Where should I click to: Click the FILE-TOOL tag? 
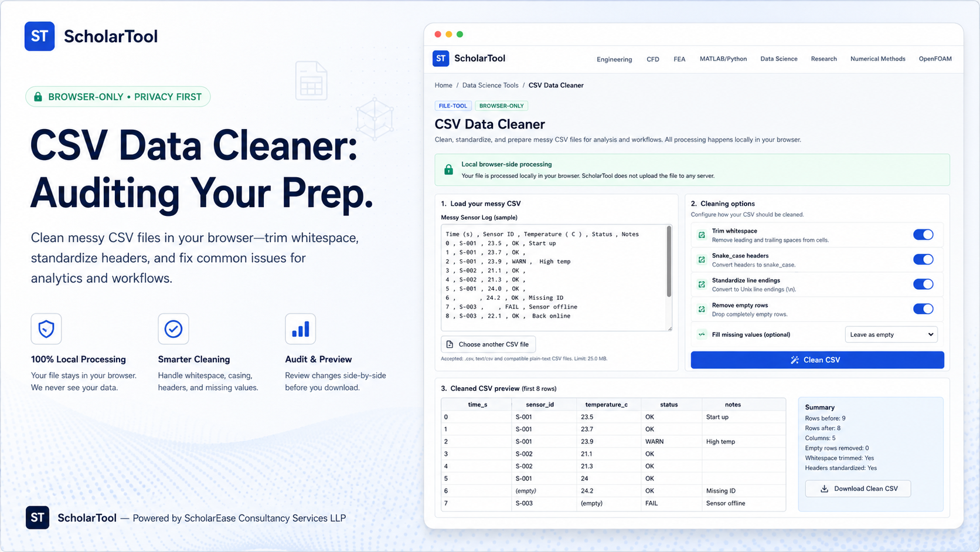tap(453, 106)
